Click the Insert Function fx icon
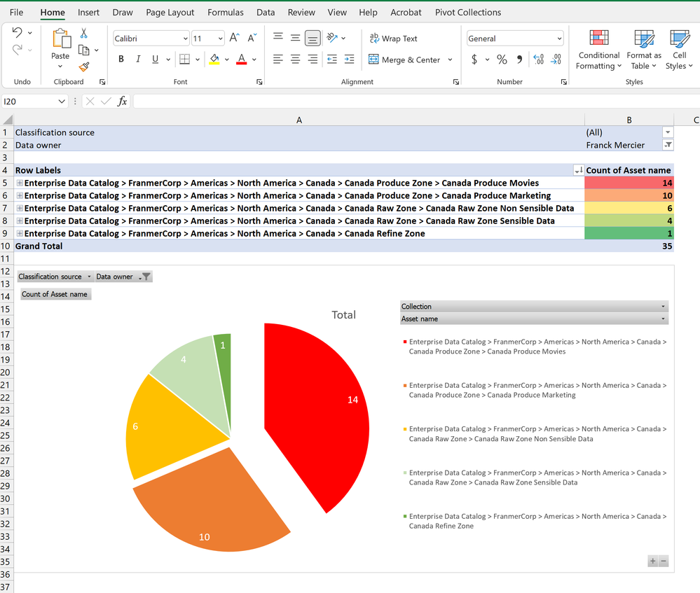This screenshot has height=593, width=700. (122, 102)
